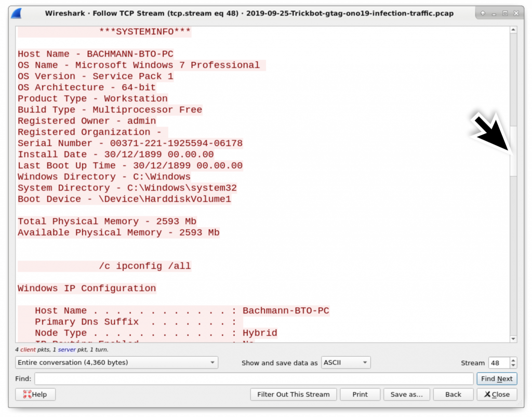The width and height of the screenshot is (532, 417).
Task: Click the Save as... button
Action: coord(406,394)
